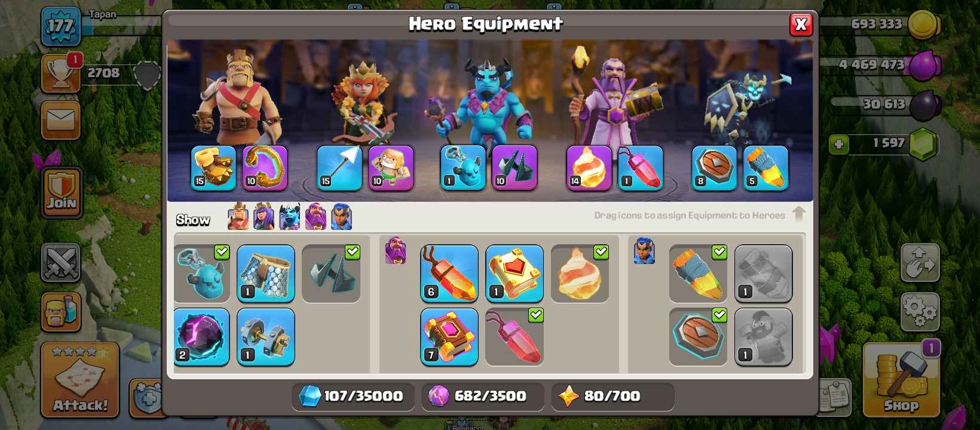Image resolution: width=980 pixels, height=430 pixels.
Task: Open the level 6 fire crystal pendant
Action: (x=449, y=274)
